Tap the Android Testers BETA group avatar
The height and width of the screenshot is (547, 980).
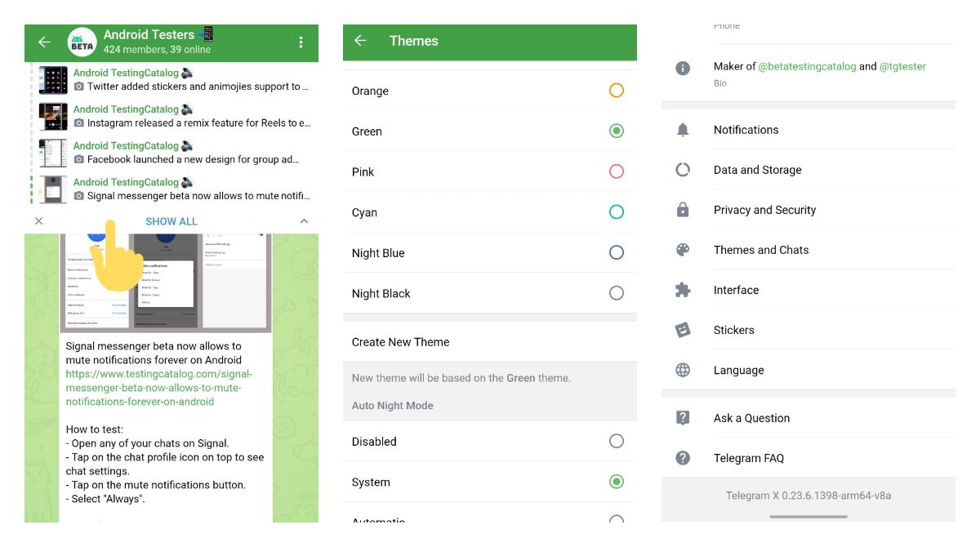click(82, 42)
